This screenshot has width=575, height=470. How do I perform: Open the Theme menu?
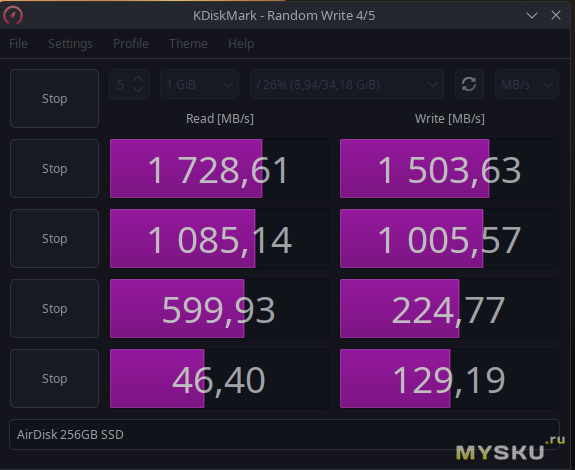[188, 44]
